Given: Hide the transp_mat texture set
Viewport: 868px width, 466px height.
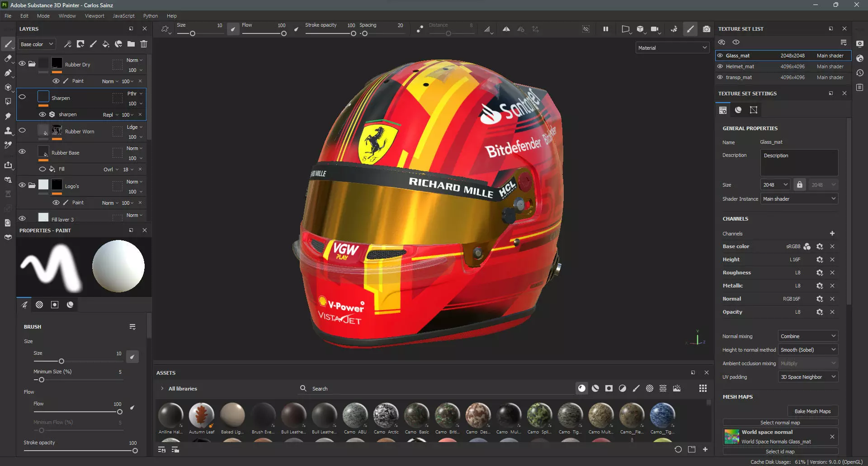Looking at the screenshot, I should pyautogui.click(x=720, y=77).
